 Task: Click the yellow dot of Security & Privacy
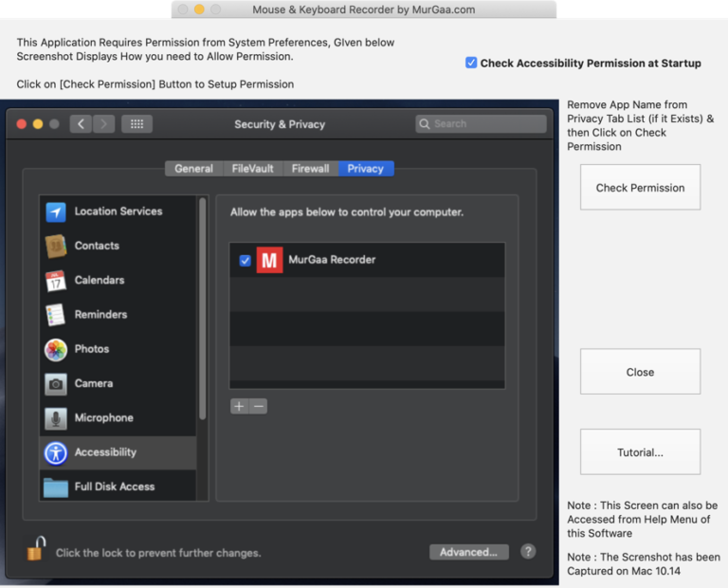click(x=38, y=124)
